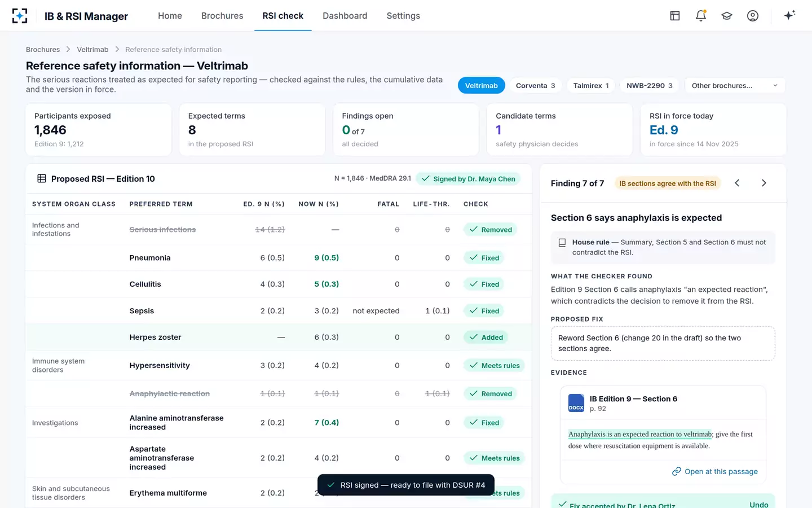Viewport: 812px width, 508px height.
Task: Select the NWB-2290 brochure chip
Action: point(649,86)
